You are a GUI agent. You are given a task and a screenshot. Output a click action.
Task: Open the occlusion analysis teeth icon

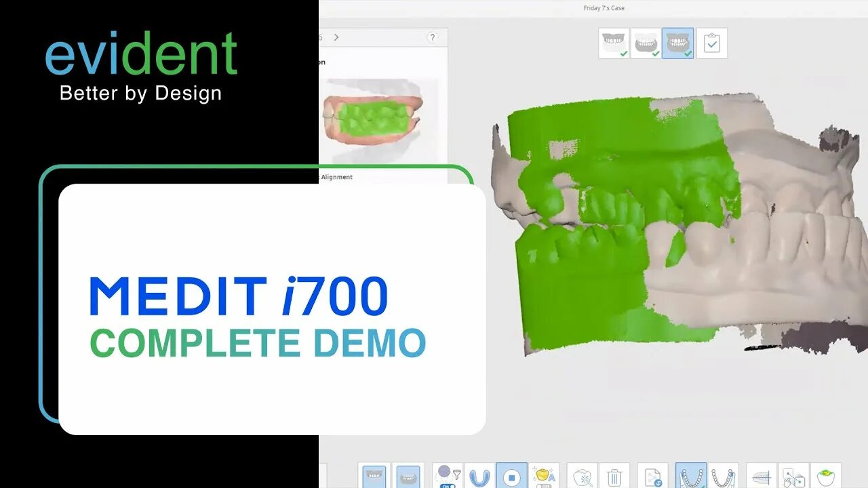(x=762, y=476)
